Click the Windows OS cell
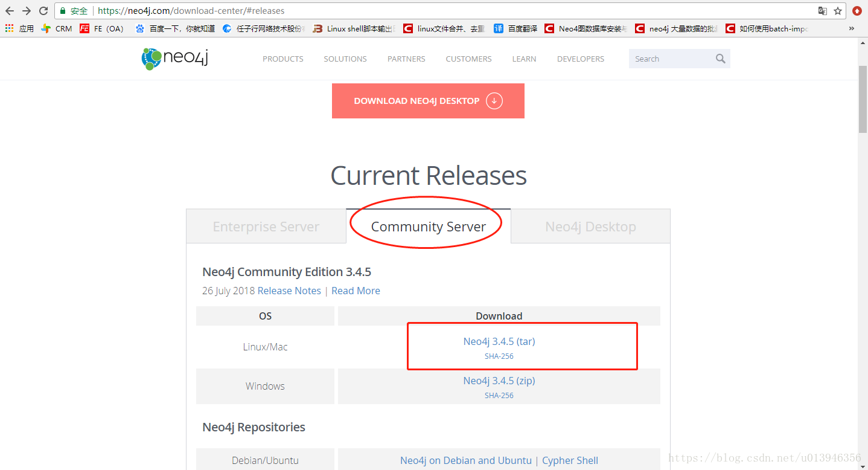Image resolution: width=868 pixels, height=470 pixels. point(265,386)
